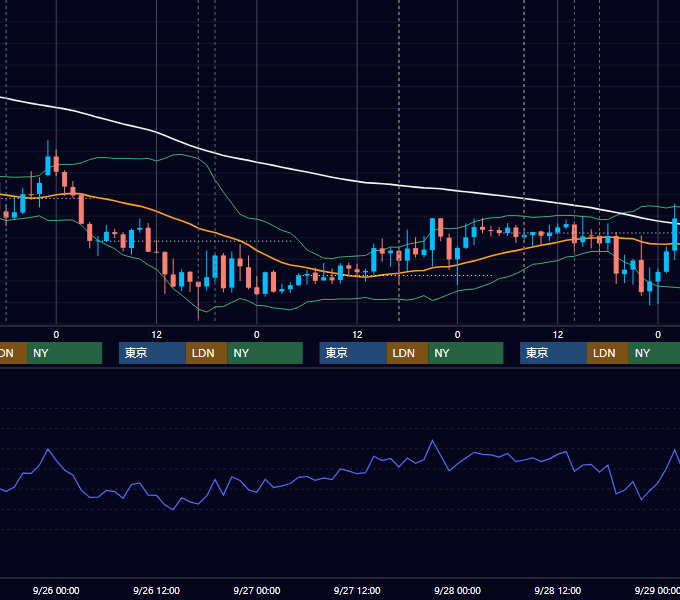Click hour label '0' for 9/27 midnight
The image size is (680, 600).
[x=257, y=335]
